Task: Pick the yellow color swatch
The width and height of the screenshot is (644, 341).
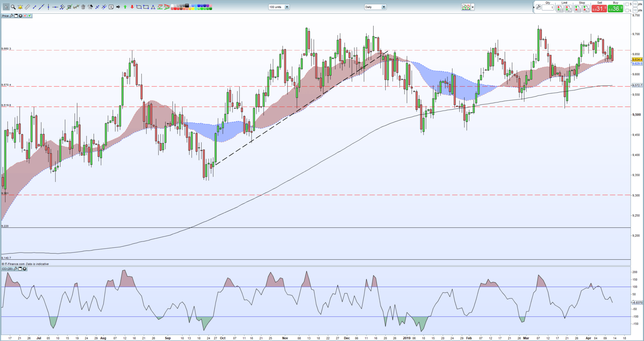Action: coord(193,9)
